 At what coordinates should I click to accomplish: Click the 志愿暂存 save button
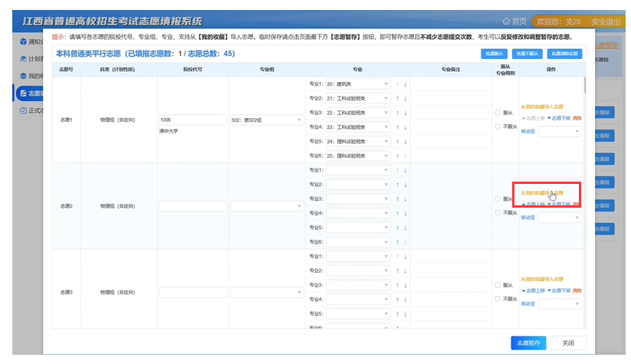(528, 343)
